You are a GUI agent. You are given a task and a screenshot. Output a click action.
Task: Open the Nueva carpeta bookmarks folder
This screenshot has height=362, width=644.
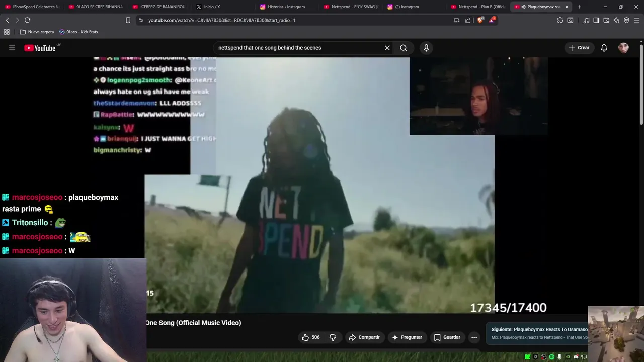click(37, 32)
